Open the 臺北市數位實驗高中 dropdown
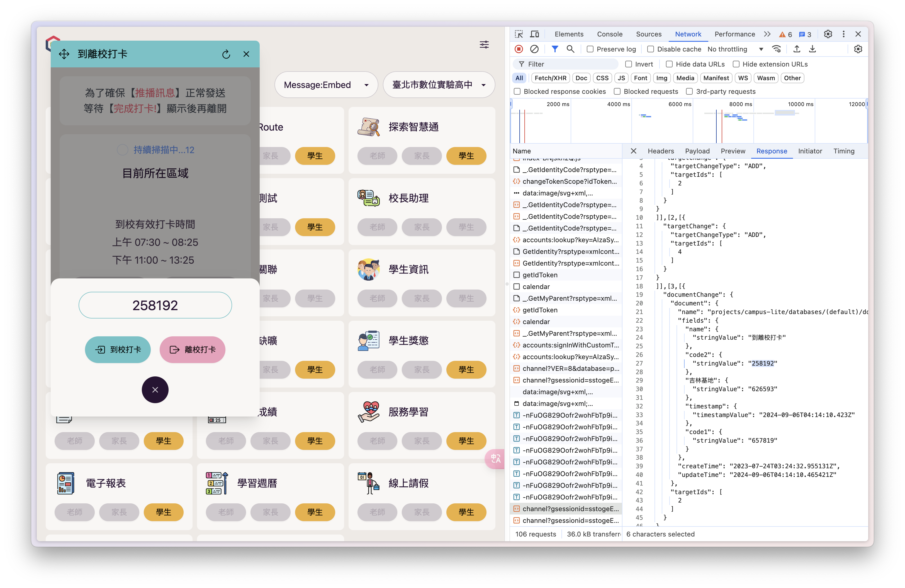The width and height of the screenshot is (905, 588). coord(439,85)
